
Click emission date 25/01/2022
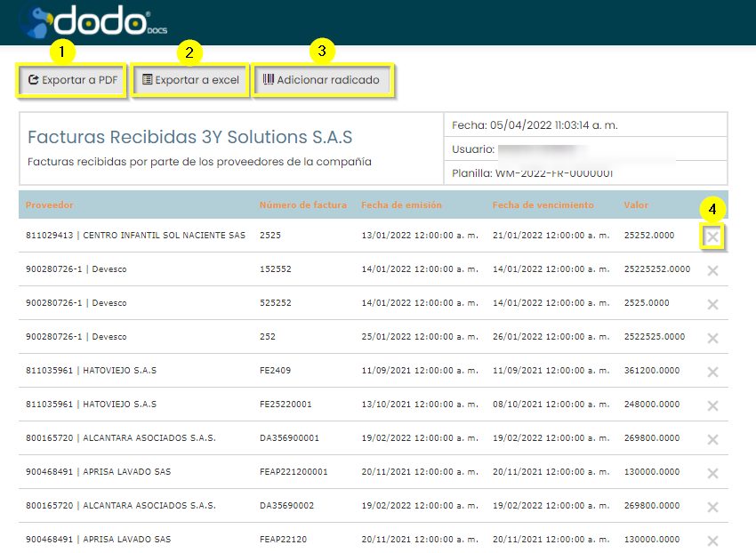coord(420,337)
